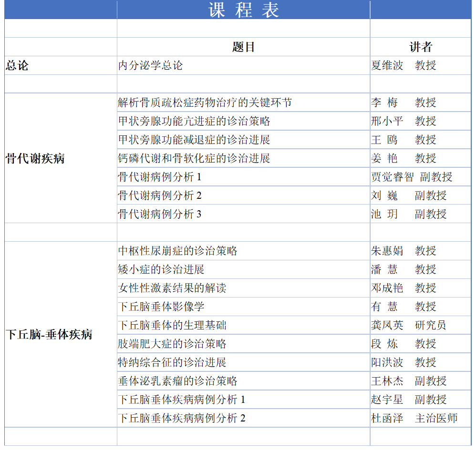Click speaker cell 邓成艳 教授
This screenshot has width=476, height=462.
pos(421,288)
